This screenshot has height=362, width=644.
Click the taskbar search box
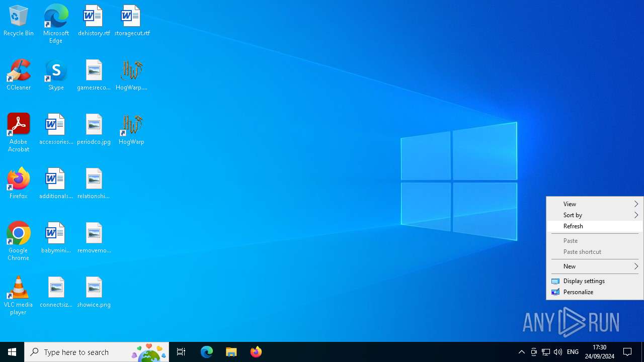pos(97,352)
